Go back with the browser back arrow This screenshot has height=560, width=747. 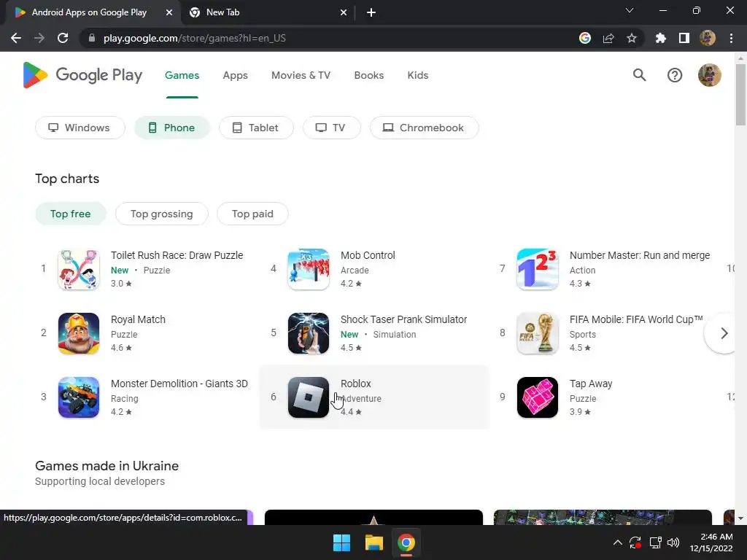tap(16, 38)
